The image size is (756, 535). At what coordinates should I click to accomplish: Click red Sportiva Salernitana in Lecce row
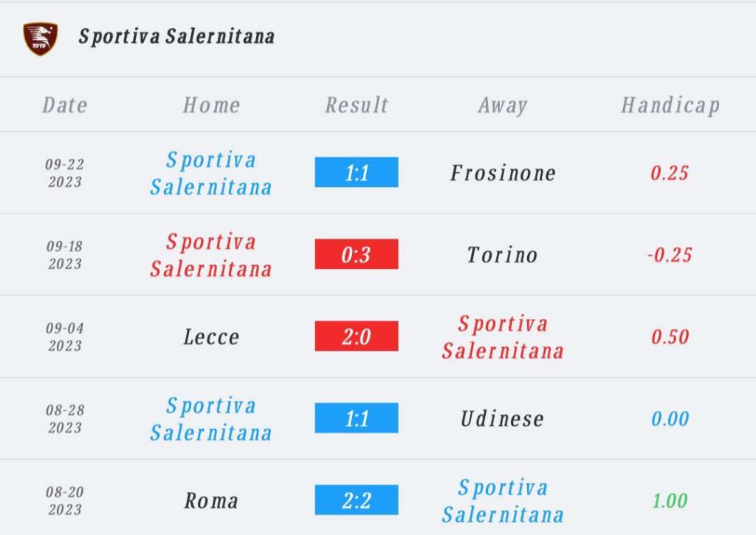pyautogui.click(x=503, y=337)
